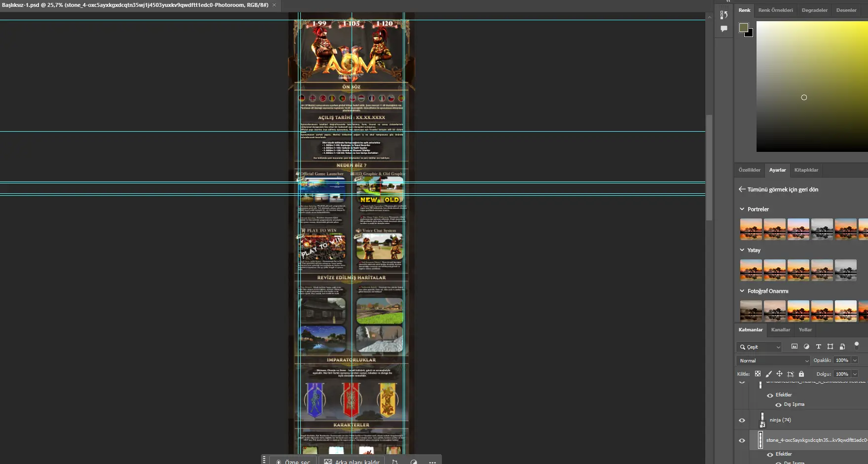The image size is (868, 464).
Task: Collapse the Portreler presets section
Action: [742, 209]
